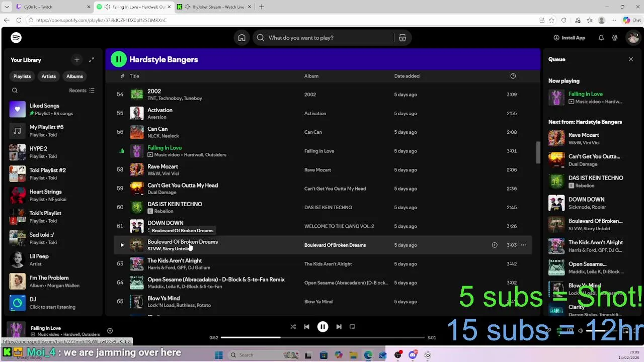
Task: Click Install App button
Action: tap(569, 38)
